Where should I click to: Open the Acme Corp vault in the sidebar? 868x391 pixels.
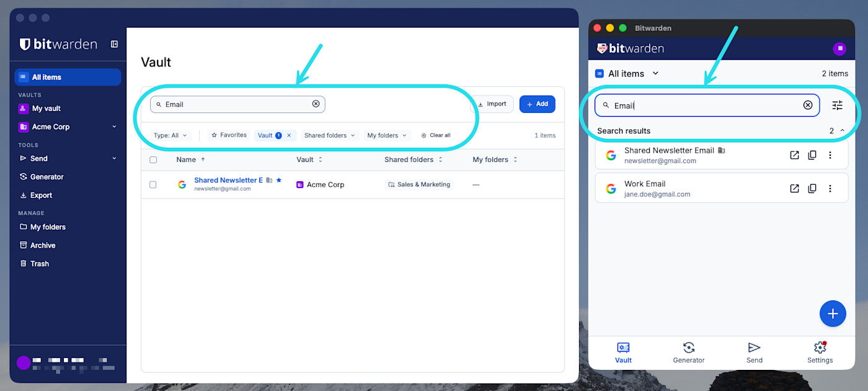click(x=51, y=127)
